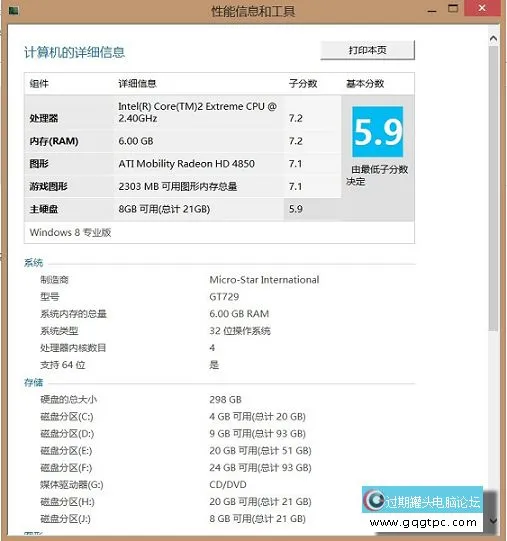Screen dimensions: 507x541
Task: Click the 5.9 base score tile
Action: pyautogui.click(x=378, y=132)
